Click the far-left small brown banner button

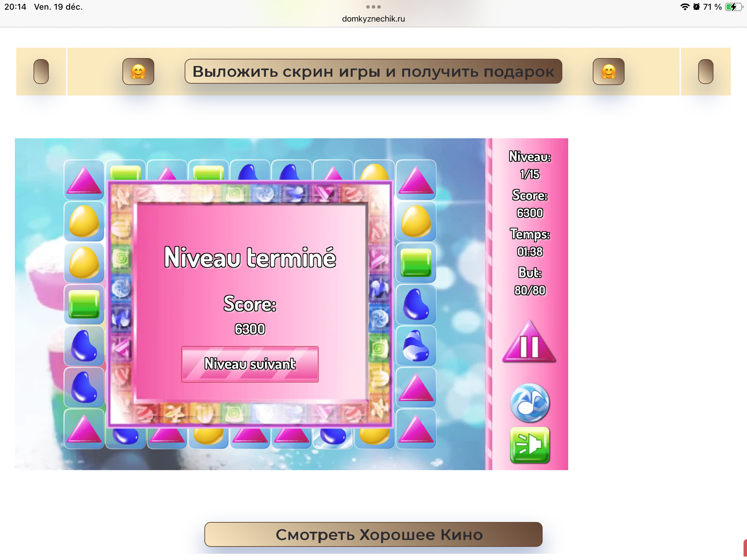pyautogui.click(x=41, y=72)
